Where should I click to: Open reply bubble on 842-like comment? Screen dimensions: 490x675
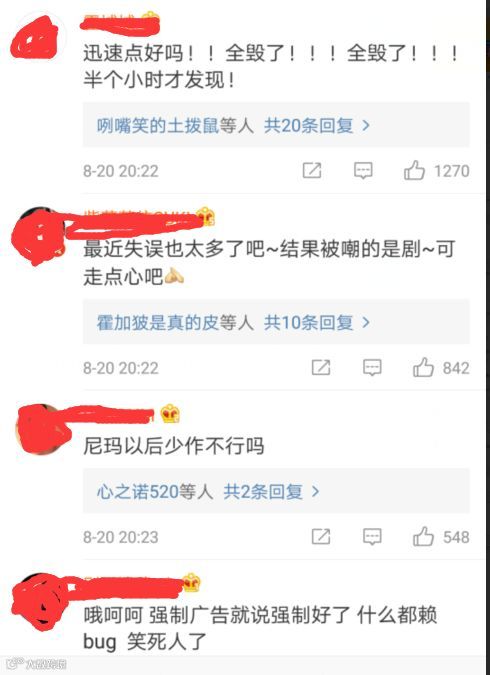(x=372, y=368)
